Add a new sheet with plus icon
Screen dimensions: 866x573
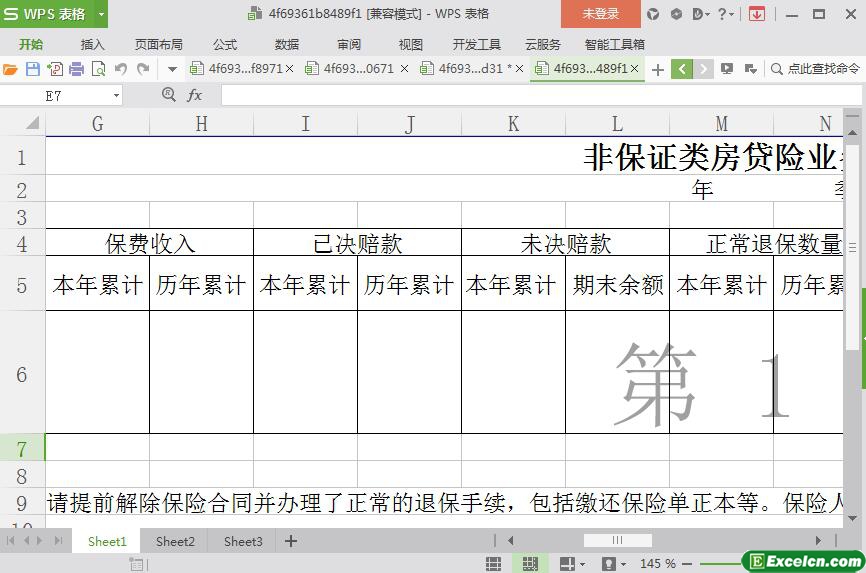pos(291,541)
